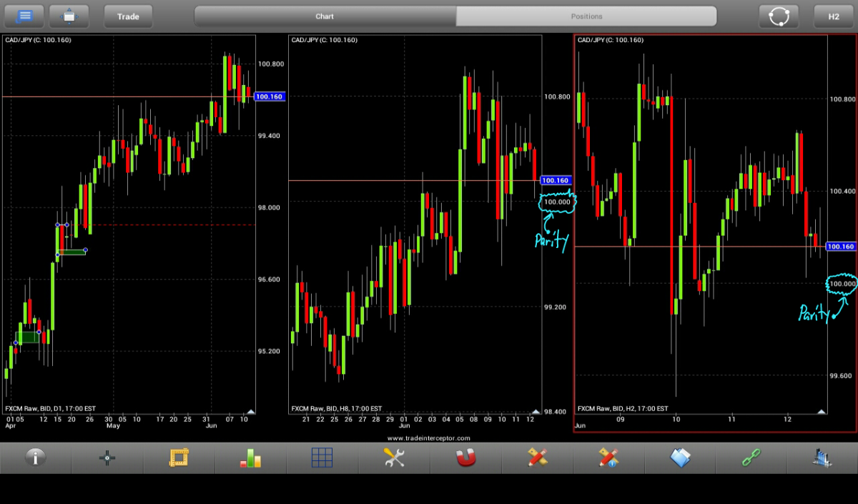Tap the circular sync icon
The image size is (858, 504).
click(x=779, y=16)
